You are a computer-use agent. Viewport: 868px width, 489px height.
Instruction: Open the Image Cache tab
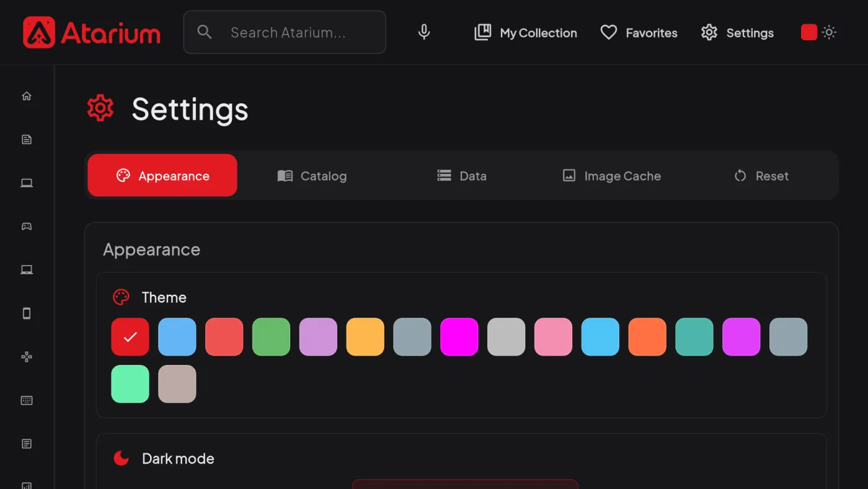[612, 176]
